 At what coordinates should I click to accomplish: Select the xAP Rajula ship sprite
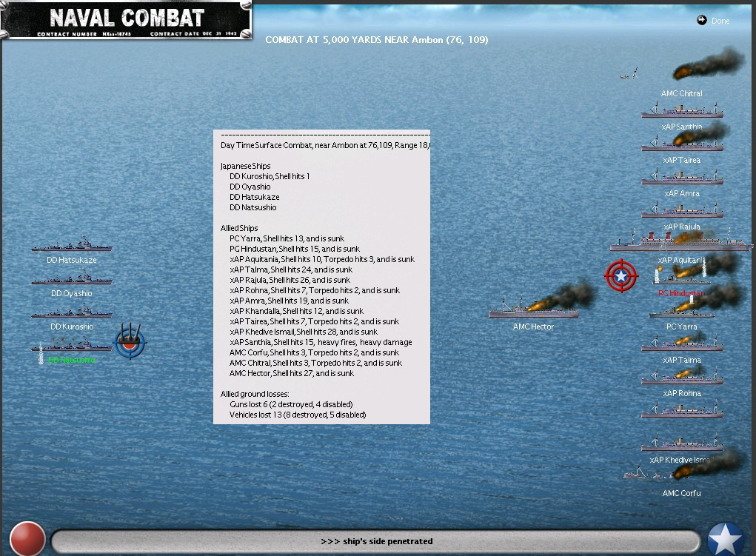click(682, 210)
